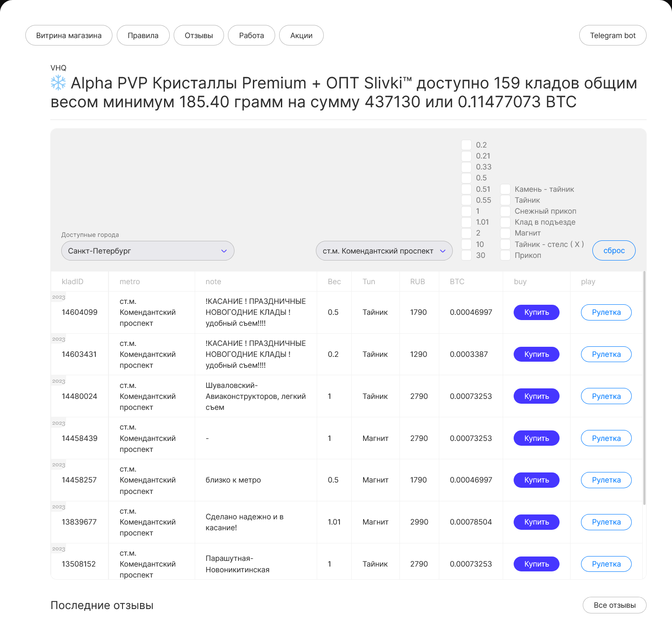Open the Все отзывы link
672x620 pixels.
614,605
